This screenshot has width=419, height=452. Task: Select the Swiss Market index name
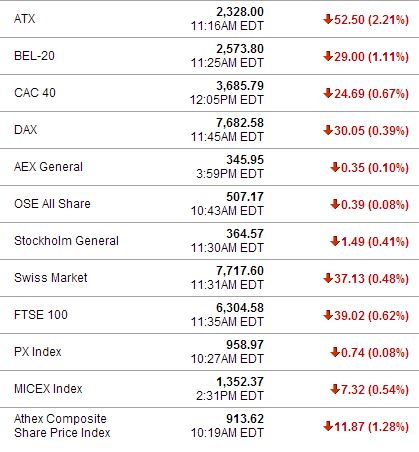click(x=51, y=278)
